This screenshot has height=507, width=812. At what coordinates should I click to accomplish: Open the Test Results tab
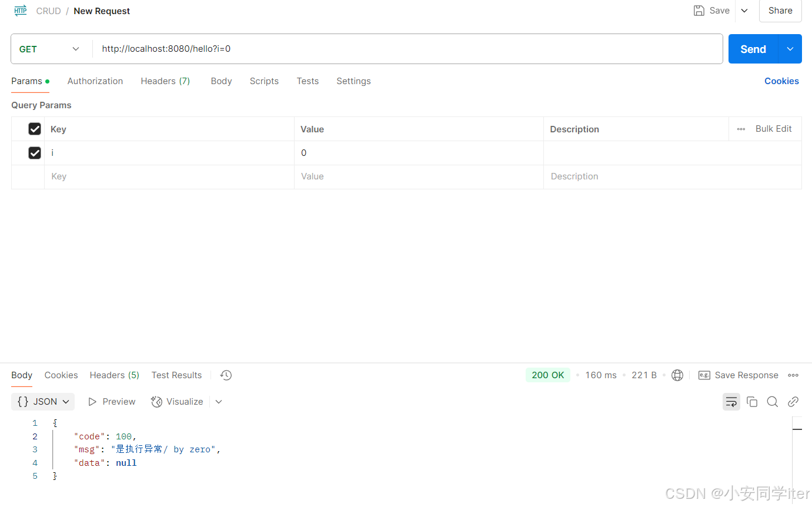(176, 375)
